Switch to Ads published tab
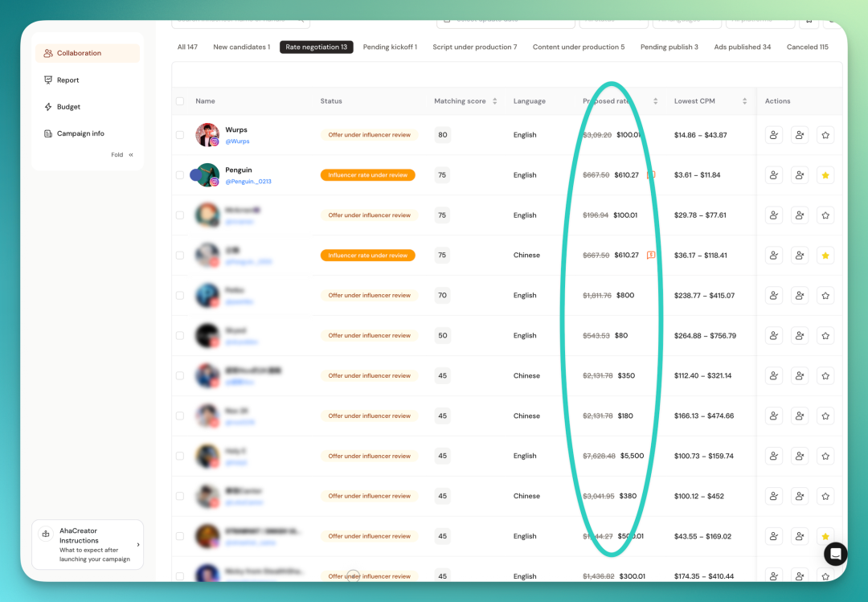The height and width of the screenshot is (602, 868). (x=742, y=47)
